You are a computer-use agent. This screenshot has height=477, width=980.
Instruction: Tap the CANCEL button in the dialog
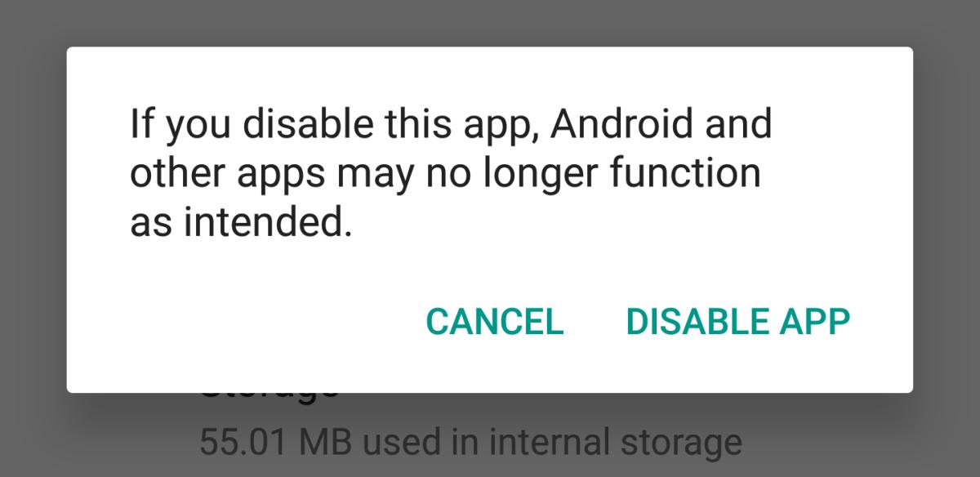coord(495,321)
